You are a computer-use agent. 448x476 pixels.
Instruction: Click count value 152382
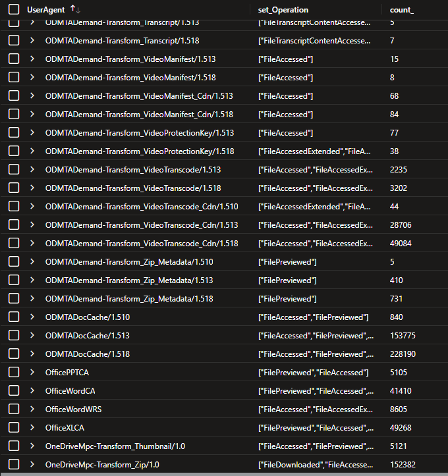point(403,464)
